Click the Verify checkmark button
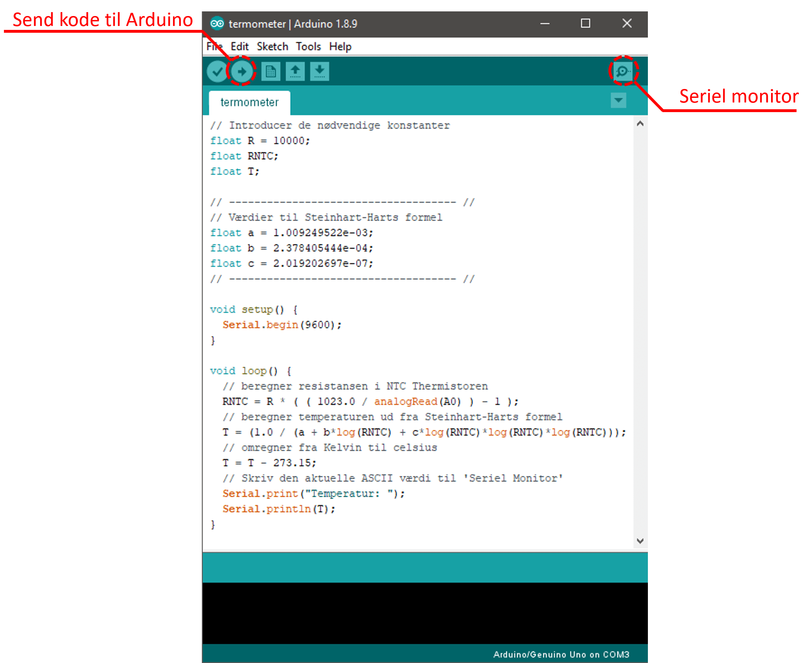This screenshot has height=663, width=812. point(217,72)
